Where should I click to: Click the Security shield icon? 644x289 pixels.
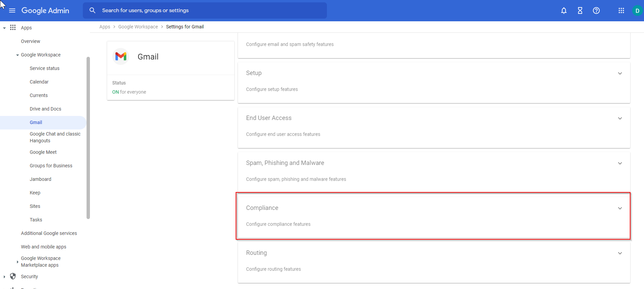tap(13, 276)
